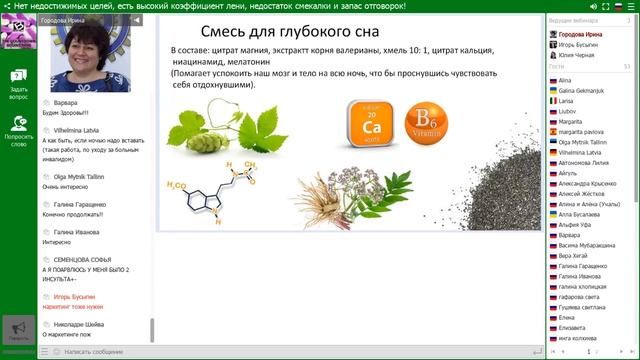640x360 pixels.
Task: Click the avatar icon beside Варвара's message
Action: [47, 103]
